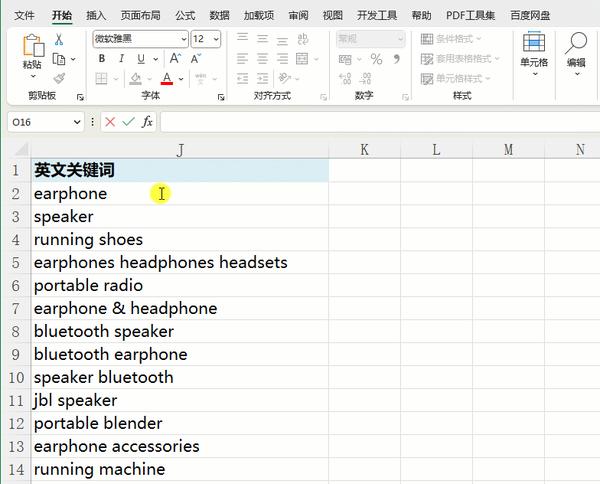Open font color dropdown arrow

pyautogui.click(x=181, y=79)
